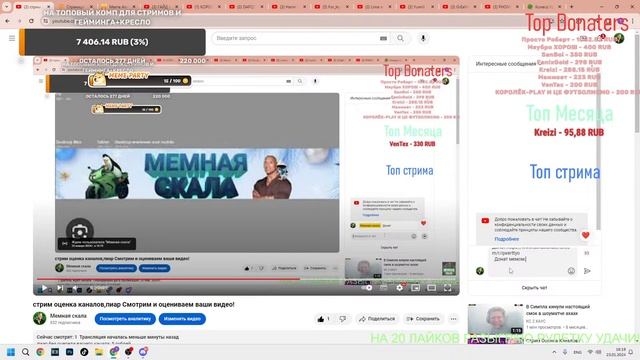Click the video title стрим оценка каналов
Screen dimensions: 640x360
pyautogui.click(x=133, y=304)
